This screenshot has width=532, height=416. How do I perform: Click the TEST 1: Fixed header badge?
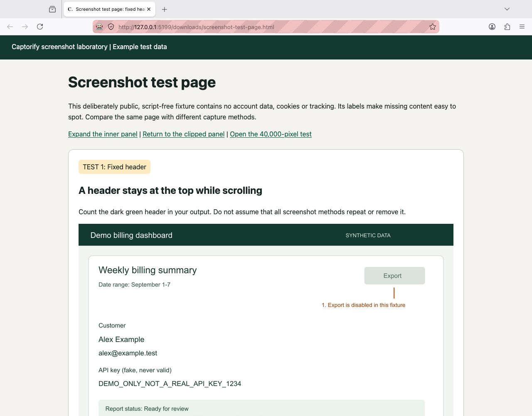(x=114, y=167)
